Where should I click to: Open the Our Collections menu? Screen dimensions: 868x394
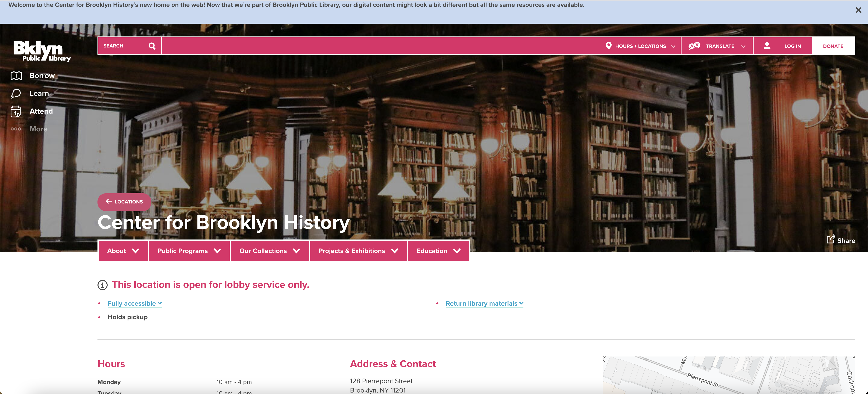tap(270, 251)
